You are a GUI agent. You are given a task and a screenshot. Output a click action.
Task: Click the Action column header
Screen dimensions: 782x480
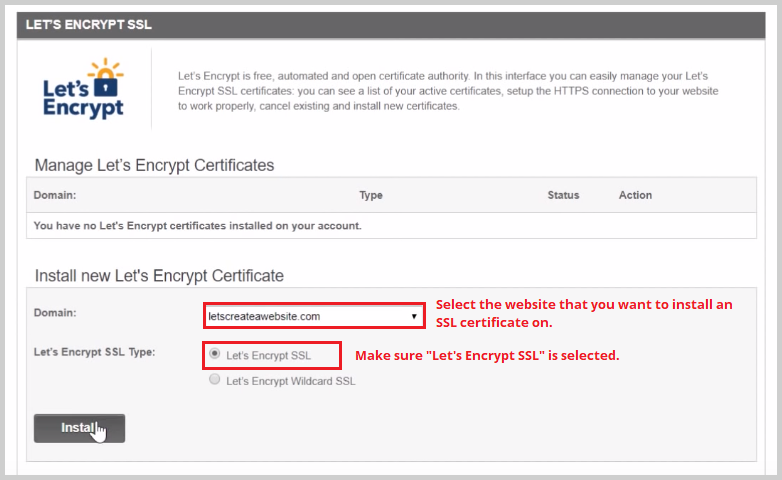tap(635, 195)
